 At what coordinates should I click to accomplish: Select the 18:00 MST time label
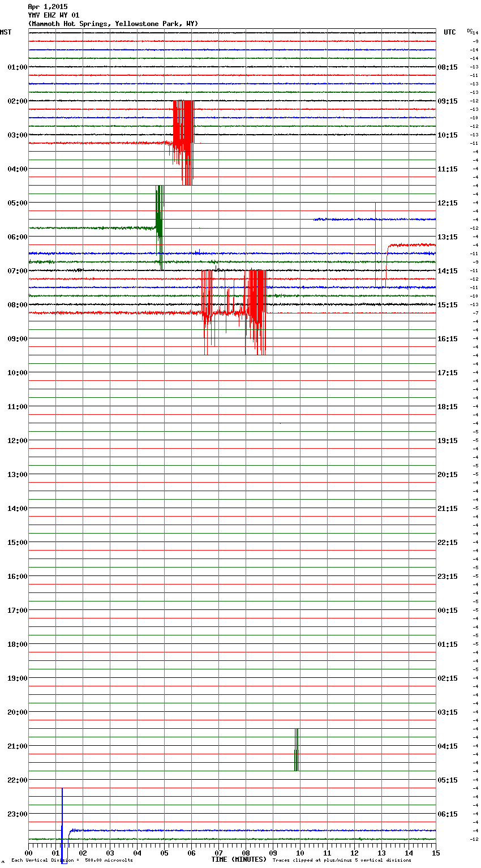[18, 644]
